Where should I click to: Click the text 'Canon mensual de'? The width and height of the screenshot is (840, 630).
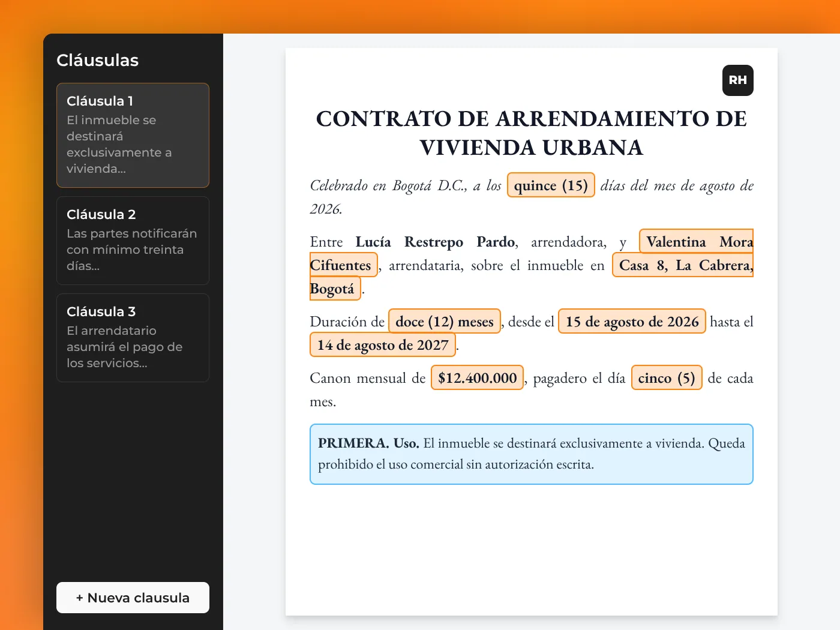tap(367, 379)
